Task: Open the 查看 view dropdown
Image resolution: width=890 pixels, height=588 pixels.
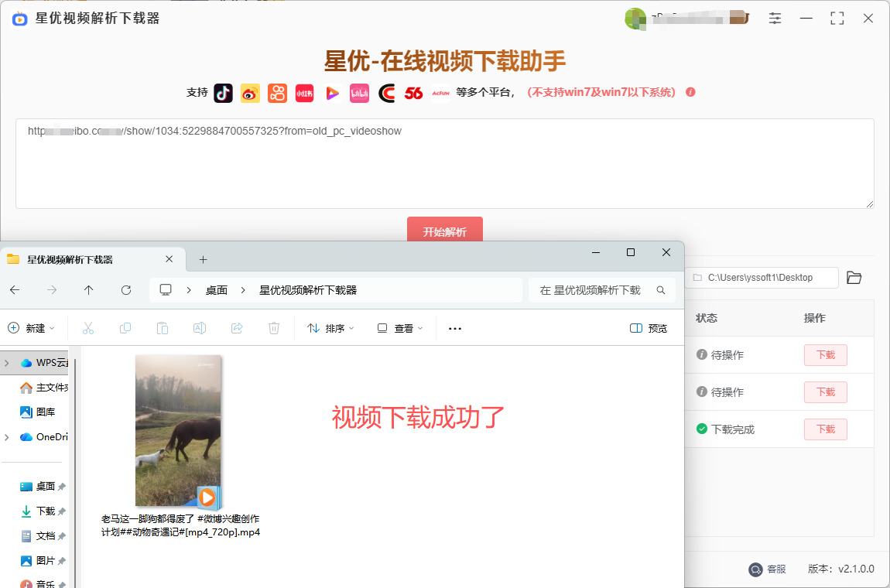Action: point(400,328)
